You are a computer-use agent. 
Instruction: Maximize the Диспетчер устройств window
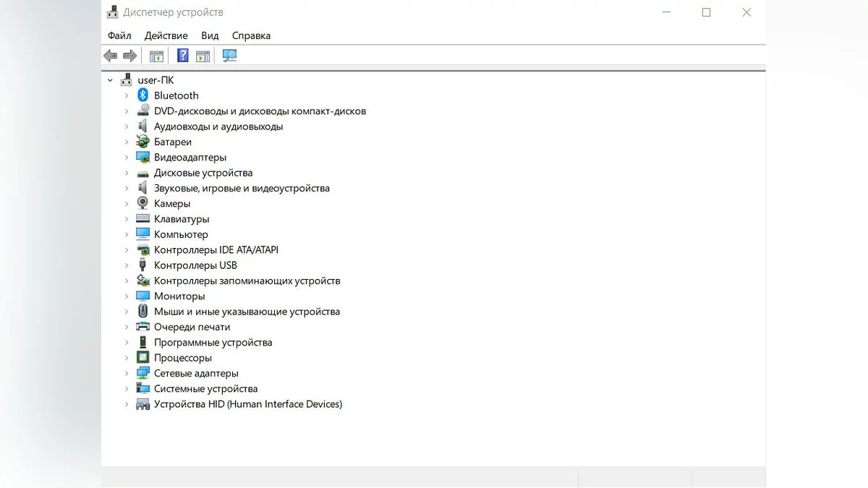coord(706,12)
